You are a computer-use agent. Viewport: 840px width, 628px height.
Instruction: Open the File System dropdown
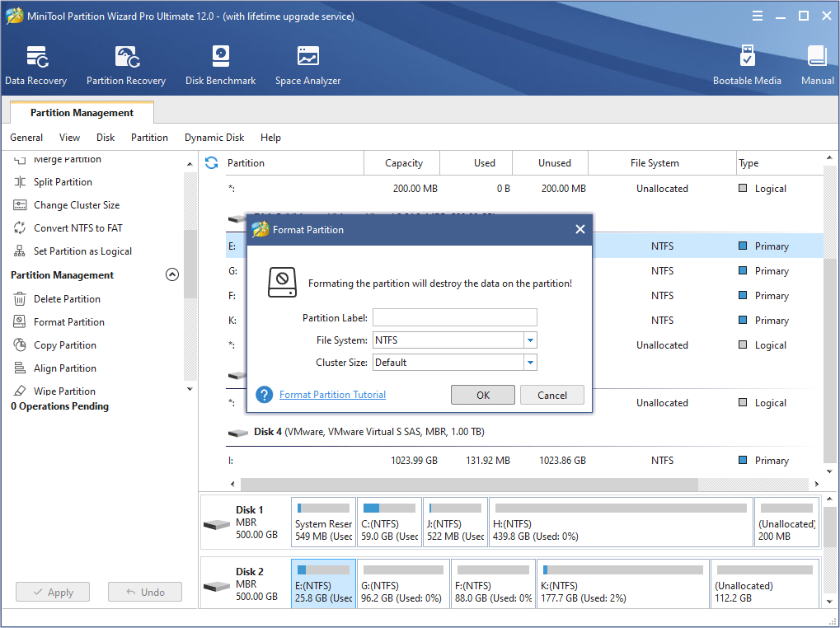coord(530,340)
